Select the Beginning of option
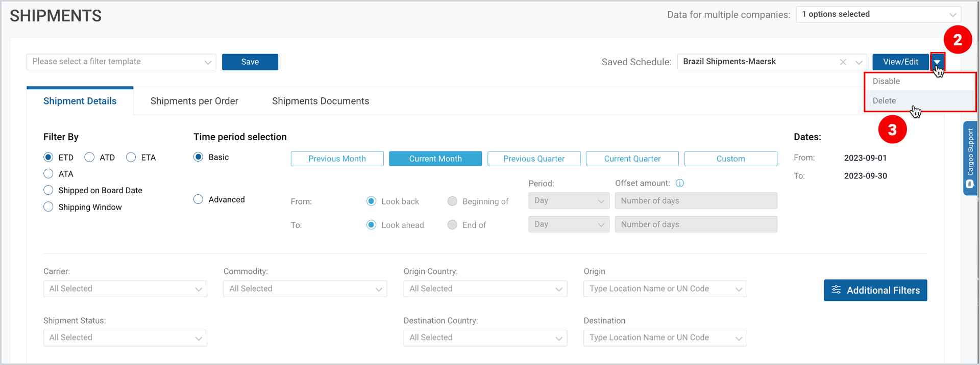 pos(452,201)
